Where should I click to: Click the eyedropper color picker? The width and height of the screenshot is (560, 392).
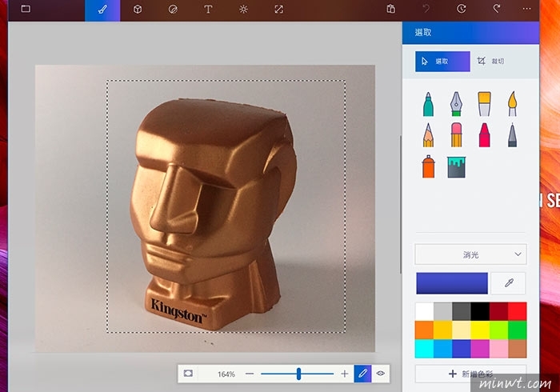509,283
